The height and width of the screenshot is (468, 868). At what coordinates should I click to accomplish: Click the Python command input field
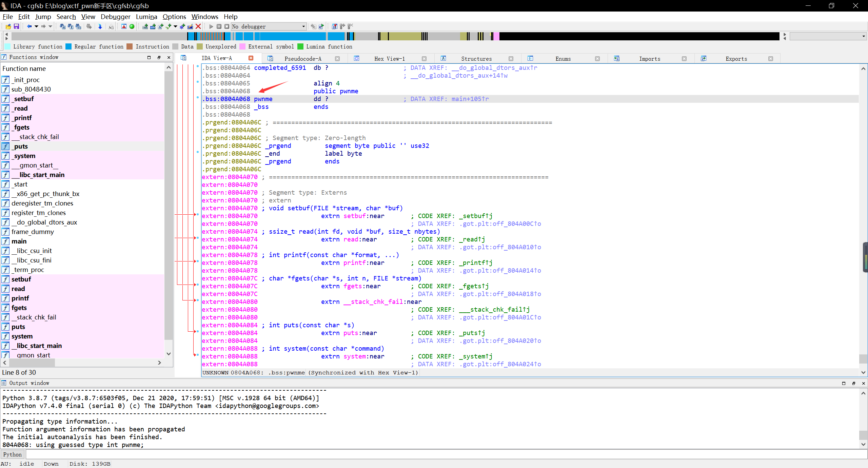pyautogui.click(x=441, y=454)
